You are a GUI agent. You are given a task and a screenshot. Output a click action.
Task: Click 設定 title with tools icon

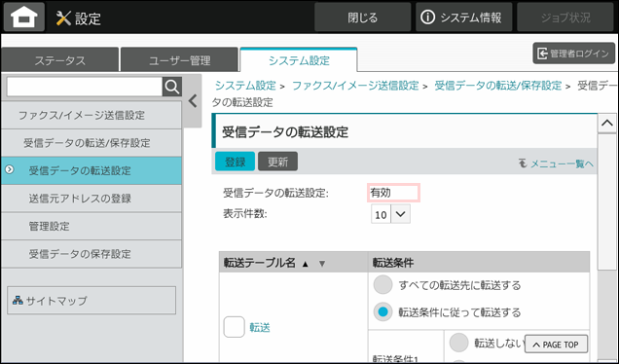point(78,18)
